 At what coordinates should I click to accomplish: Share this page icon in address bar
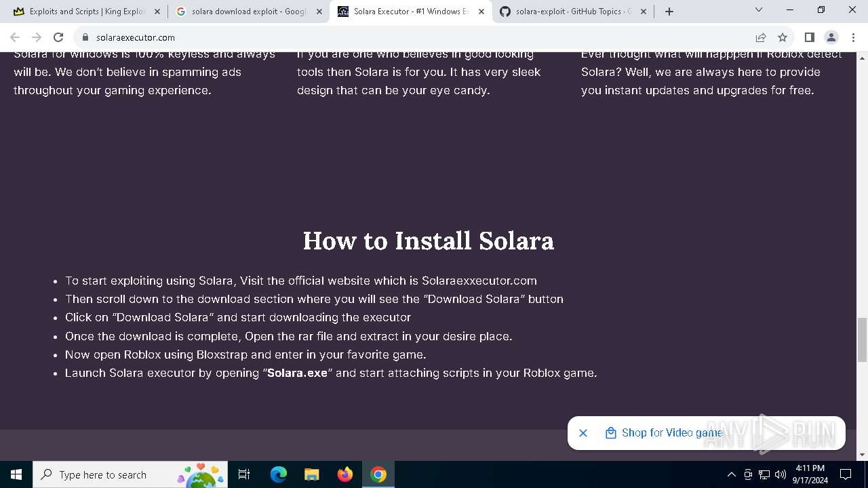(761, 37)
